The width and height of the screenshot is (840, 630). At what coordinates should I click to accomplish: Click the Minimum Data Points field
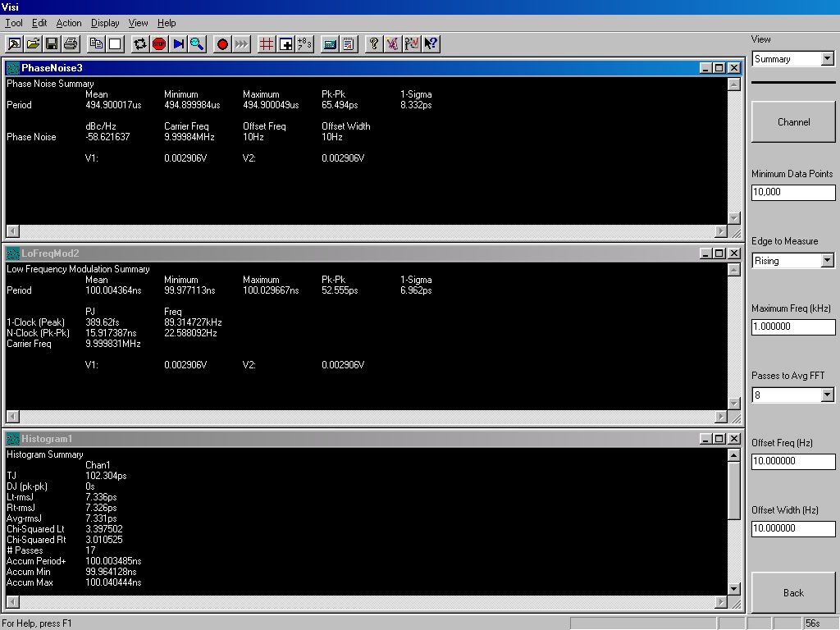[x=793, y=192]
